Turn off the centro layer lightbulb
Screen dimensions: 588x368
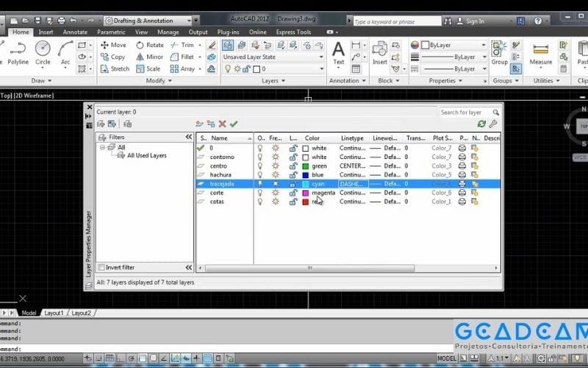point(260,166)
